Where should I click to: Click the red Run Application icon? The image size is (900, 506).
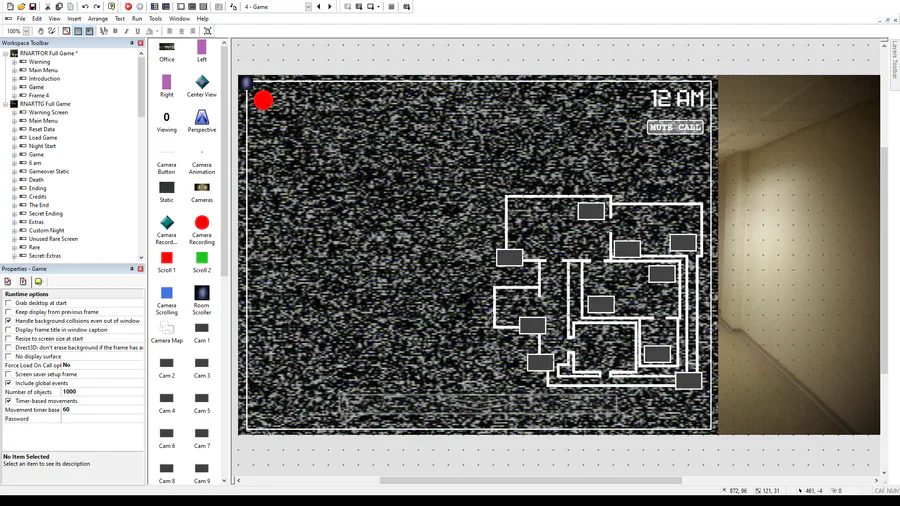tap(128, 6)
